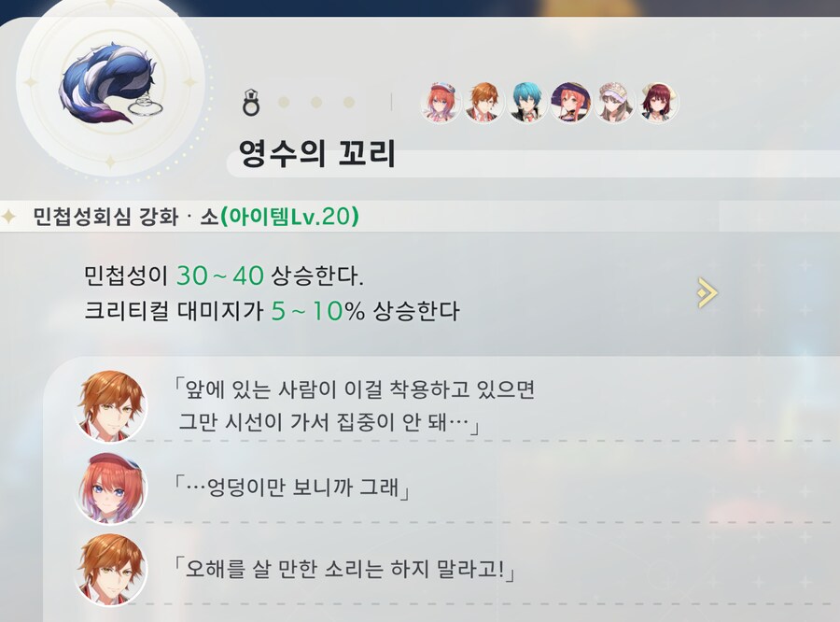Click the beret girl avatar in dialogue
Viewport: 840px width, 622px height.
(x=111, y=488)
